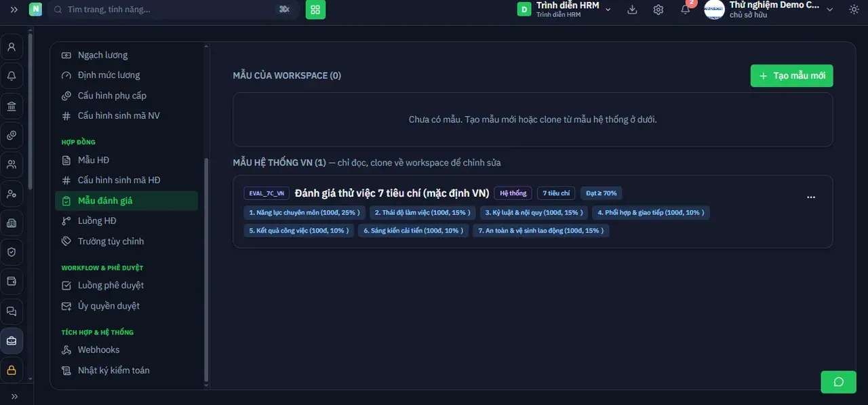
Task: Open Webhooks settings page
Action: (127, 350)
